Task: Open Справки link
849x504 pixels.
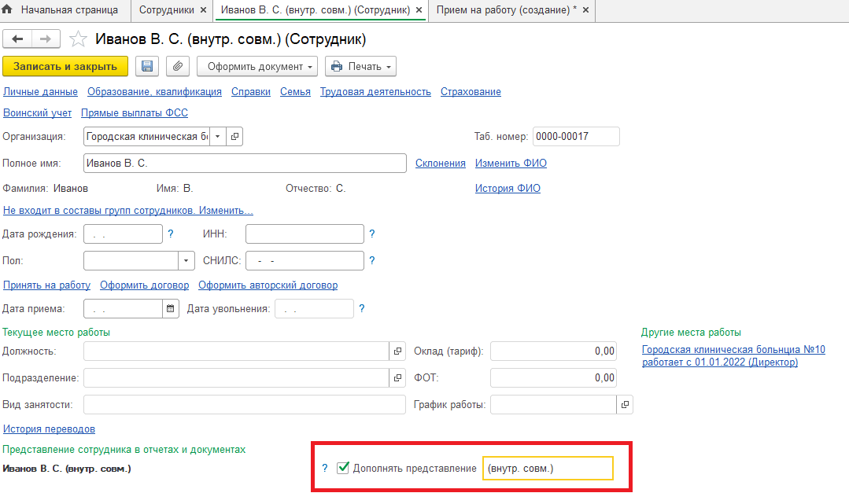Action: pyautogui.click(x=251, y=91)
